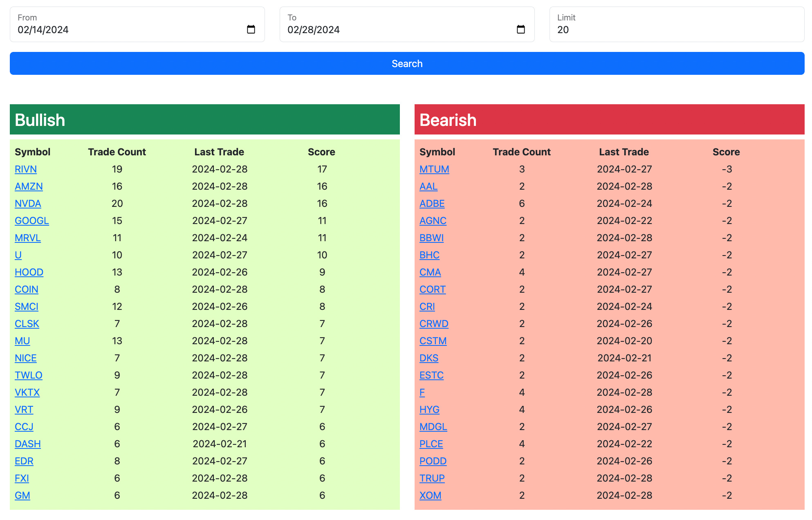The image size is (812, 520).
Task: Open the TRUP symbol link
Action: [x=432, y=478]
